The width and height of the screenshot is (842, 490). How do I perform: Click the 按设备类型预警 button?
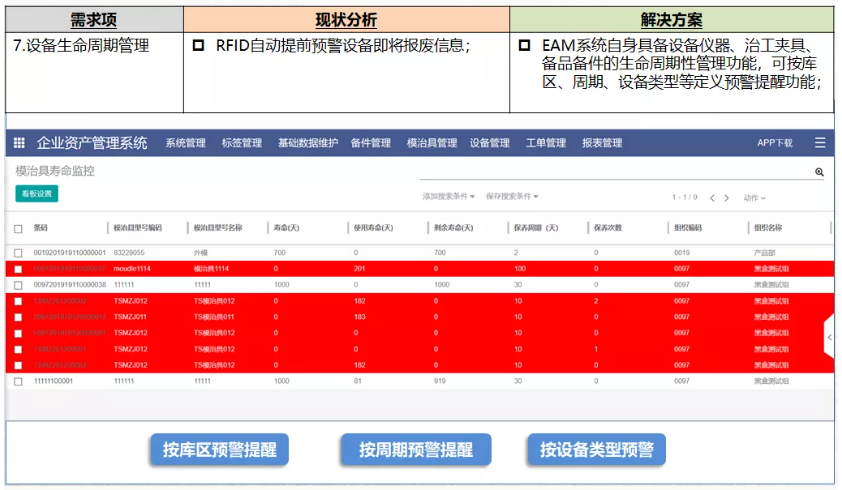point(597,450)
